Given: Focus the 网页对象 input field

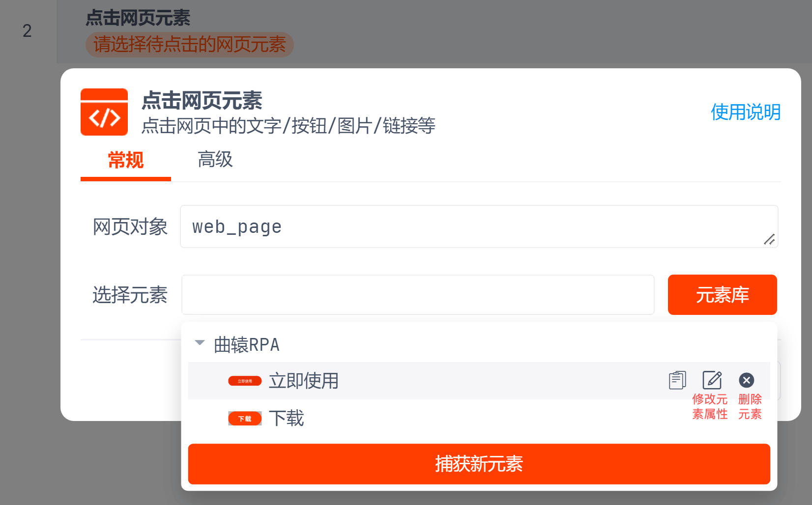Looking at the screenshot, I should tap(472, 226).
